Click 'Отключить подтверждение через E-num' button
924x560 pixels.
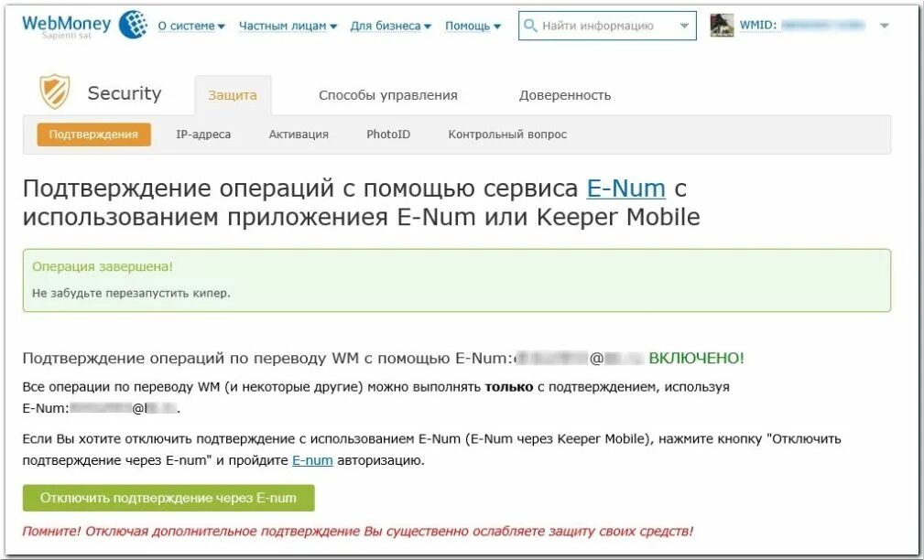tap(168, 498)
